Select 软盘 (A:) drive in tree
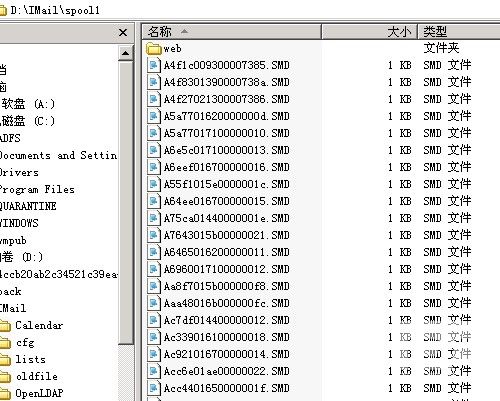Viewport: 500px width, 401px height. pyautogui.click(x=28, y=104)
